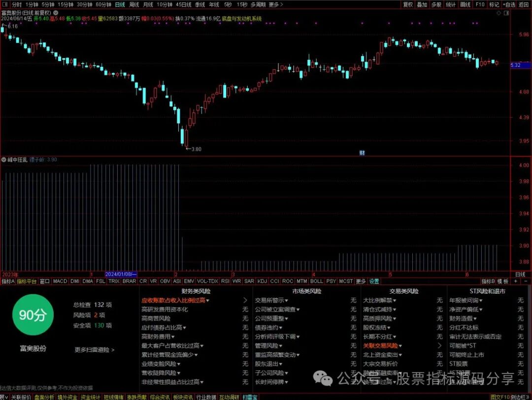532x400 pixels.
Task: Select the 60分钟 period
Action: click(103, 4)
